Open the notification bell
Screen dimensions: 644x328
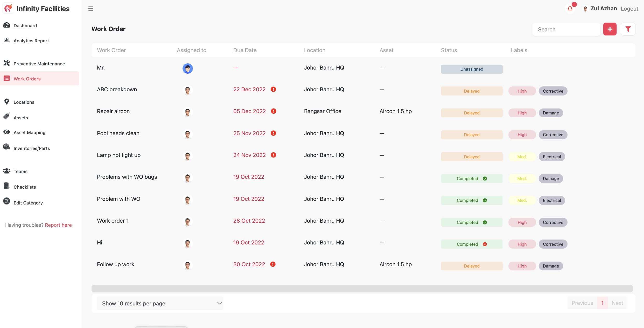570,9
